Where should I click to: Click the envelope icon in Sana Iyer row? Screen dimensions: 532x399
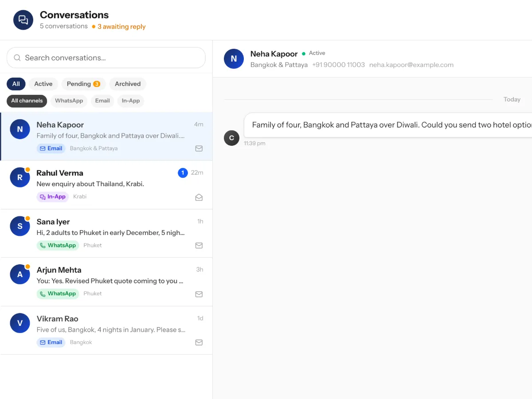click(199, 245)
